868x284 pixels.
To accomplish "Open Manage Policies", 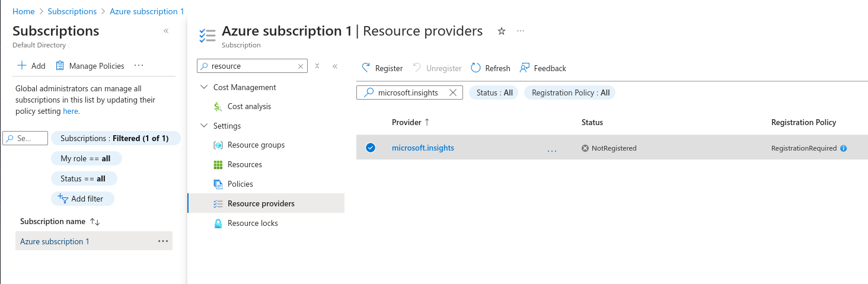I will (90, 66).
